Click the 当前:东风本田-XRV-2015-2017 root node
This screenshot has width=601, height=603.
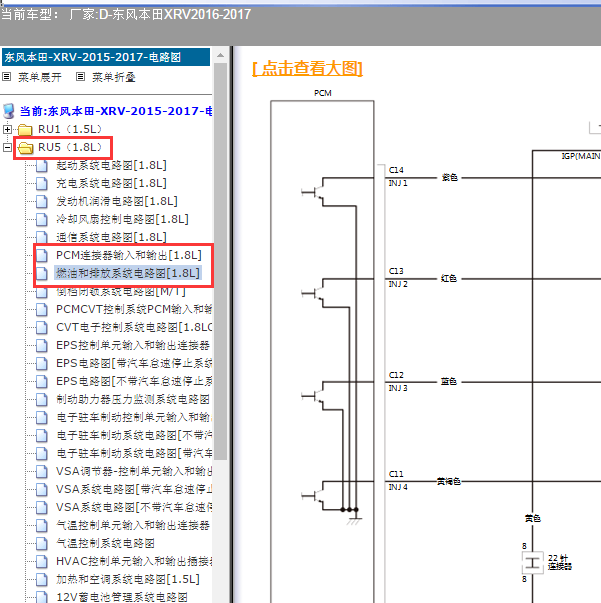[x=116, y=111]
